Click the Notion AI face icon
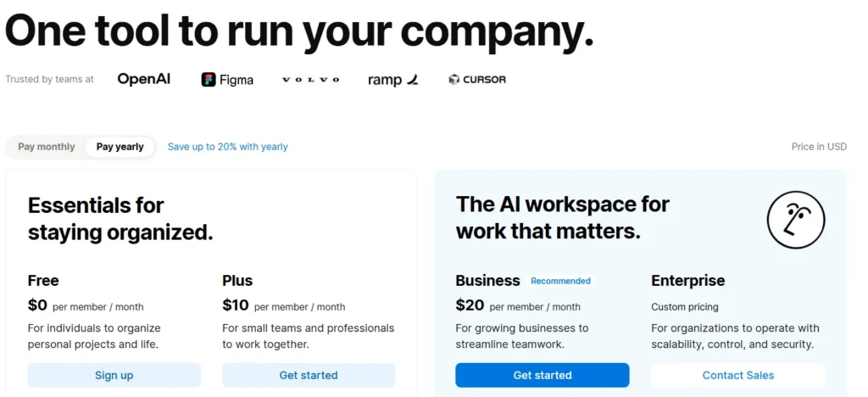 point(795,221)
